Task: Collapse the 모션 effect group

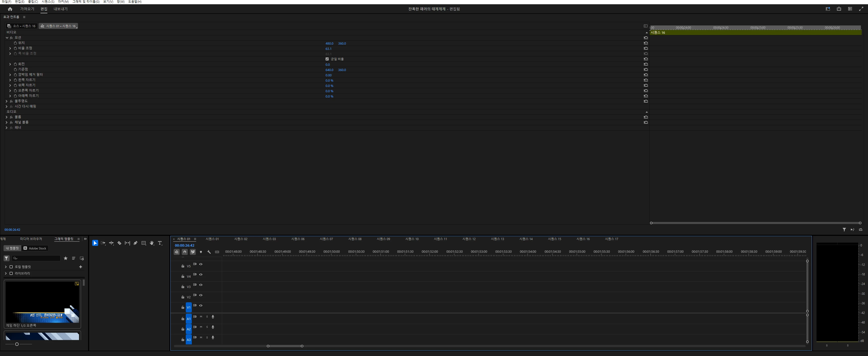Action: point(7,38)
